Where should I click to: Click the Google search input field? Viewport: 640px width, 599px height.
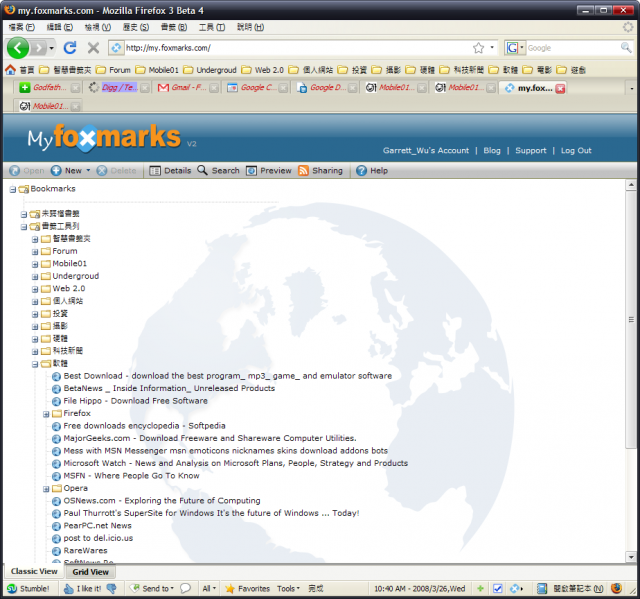coord(573,48)
